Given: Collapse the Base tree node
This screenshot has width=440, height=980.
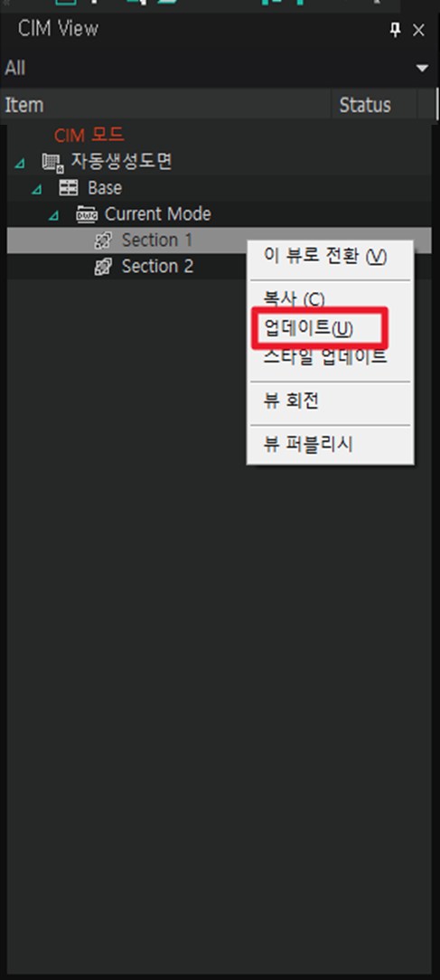Looking at the screenshot, I should click(38, 188).
